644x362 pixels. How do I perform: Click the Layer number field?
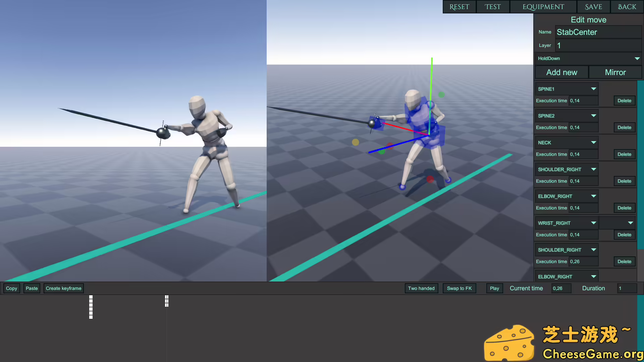[598, 45]
